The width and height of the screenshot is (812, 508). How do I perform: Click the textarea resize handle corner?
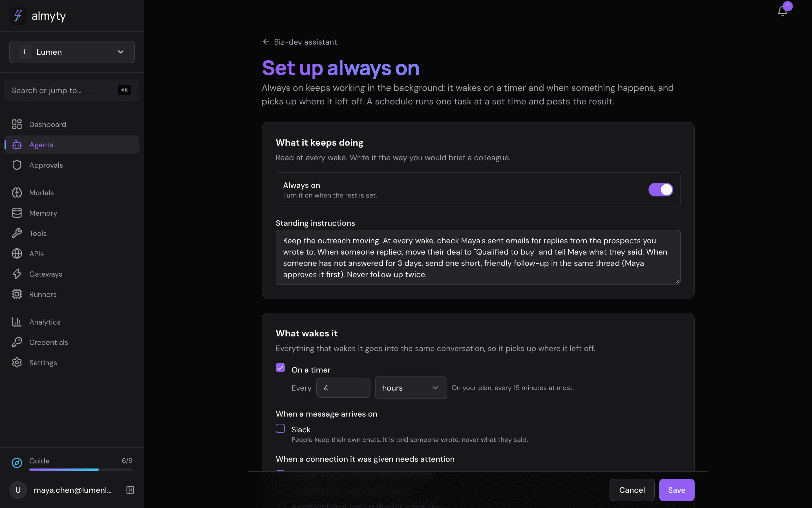click(677, 282)
